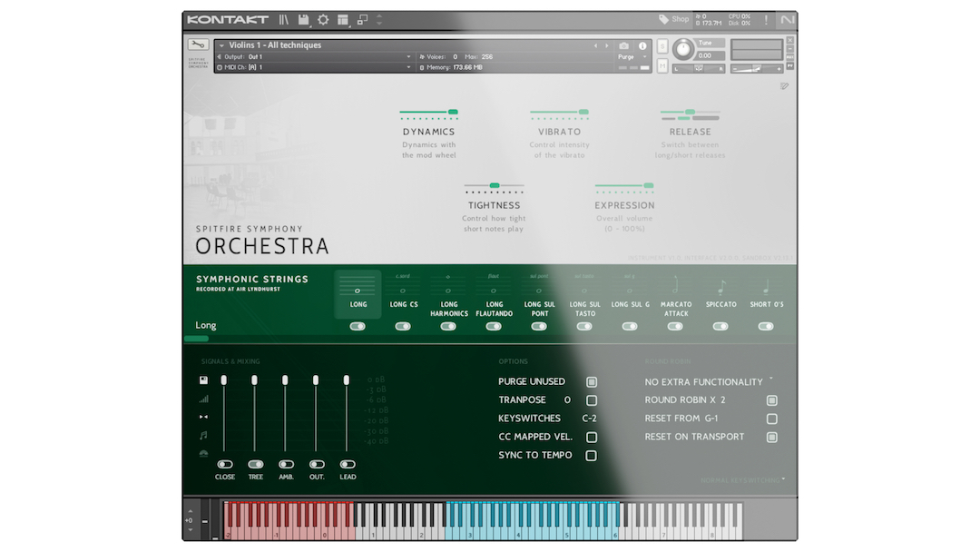Click the Dynamics slider handle
This screenshot has height=552, width=980.
point(453,112)
